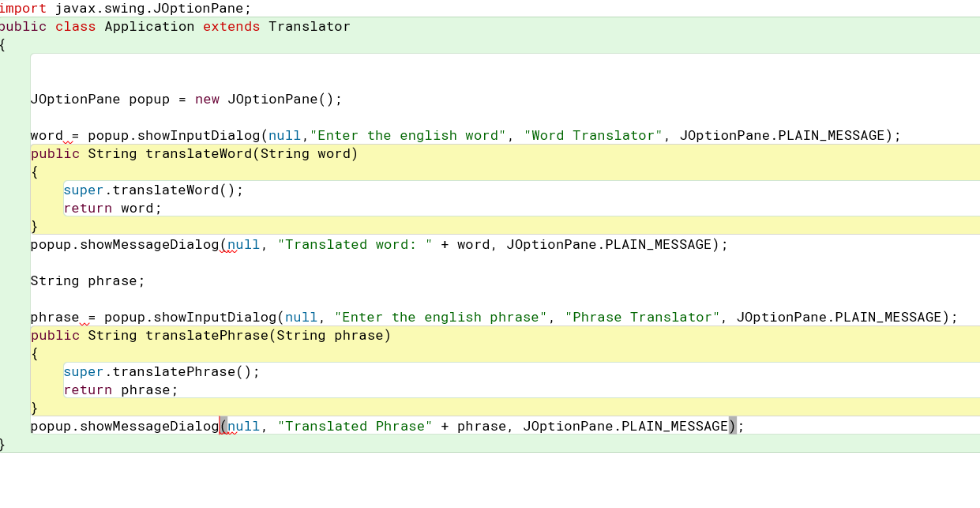Select the class name Application
Image resolution: width=980 pixels, height=508 pixels.
tap(149, 26)
